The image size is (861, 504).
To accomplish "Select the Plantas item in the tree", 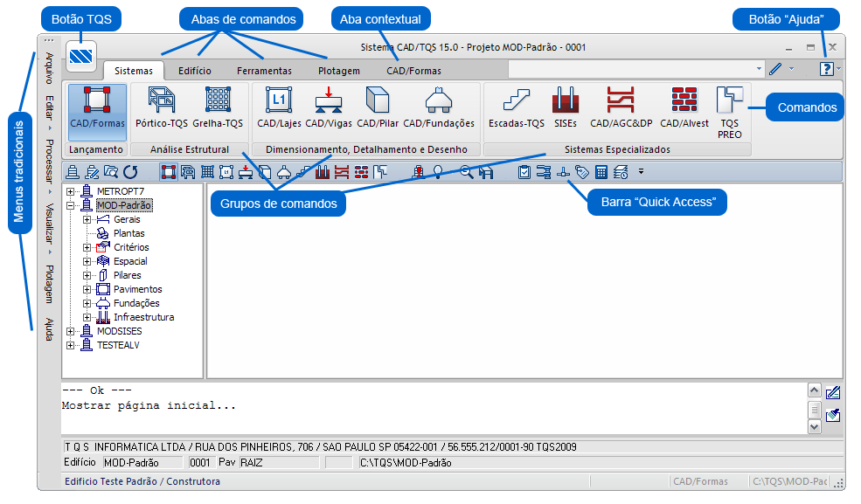I will tap(129, 233).
